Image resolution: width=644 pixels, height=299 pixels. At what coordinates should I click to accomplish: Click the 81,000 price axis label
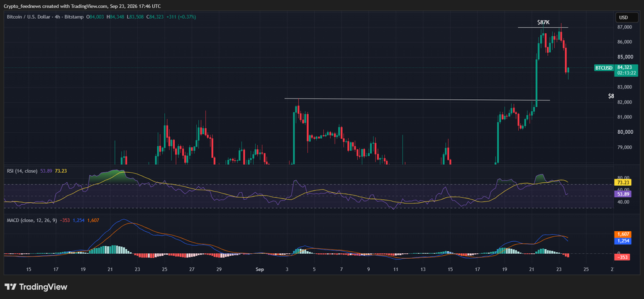(624, 117)
